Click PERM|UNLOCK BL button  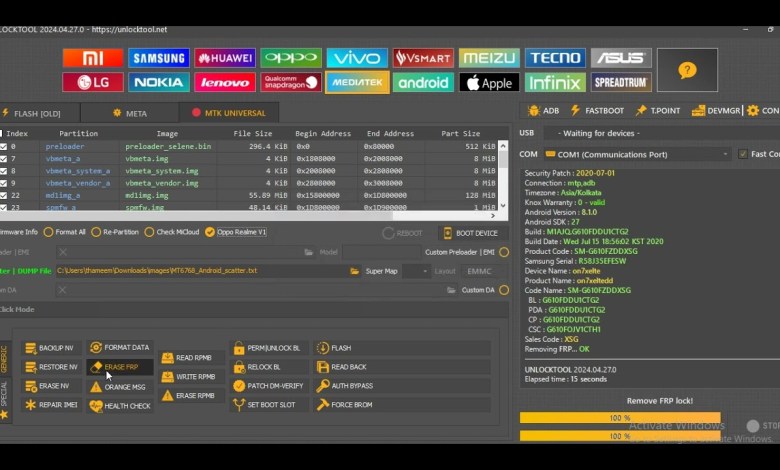(268, 348)
